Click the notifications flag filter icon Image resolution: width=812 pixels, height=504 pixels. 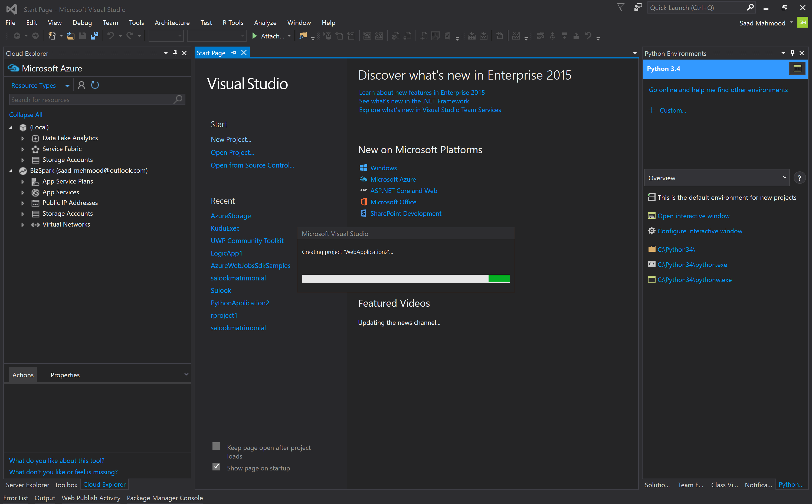tap(620, 8)
